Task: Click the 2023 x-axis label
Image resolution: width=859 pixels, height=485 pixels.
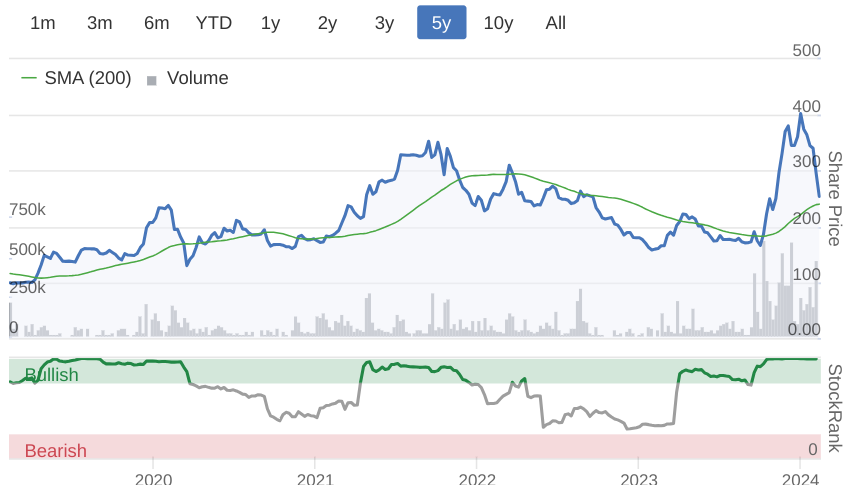Action: tap(638, 478)
